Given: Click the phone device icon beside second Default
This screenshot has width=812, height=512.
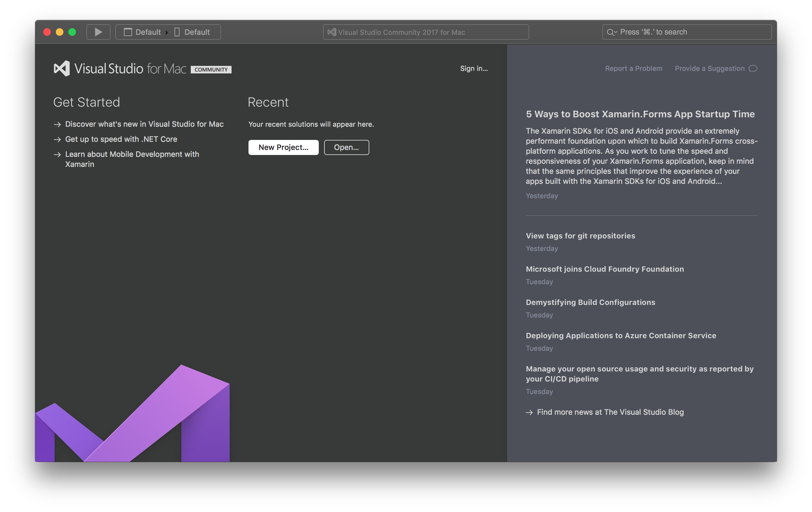Looking at the screenshot, I should 177,32.
